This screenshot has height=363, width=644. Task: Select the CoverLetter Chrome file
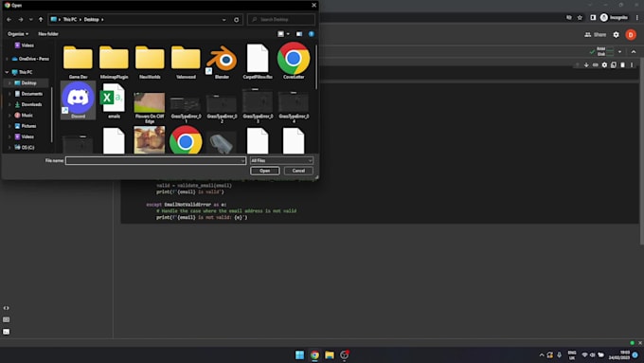[294, 62]
